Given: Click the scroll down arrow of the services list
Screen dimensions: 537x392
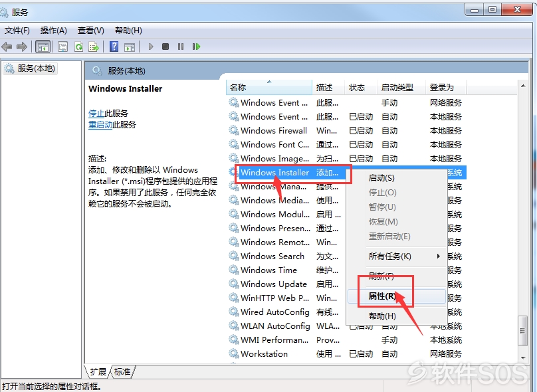Looking at the screenshot, I should click(523, 357).
